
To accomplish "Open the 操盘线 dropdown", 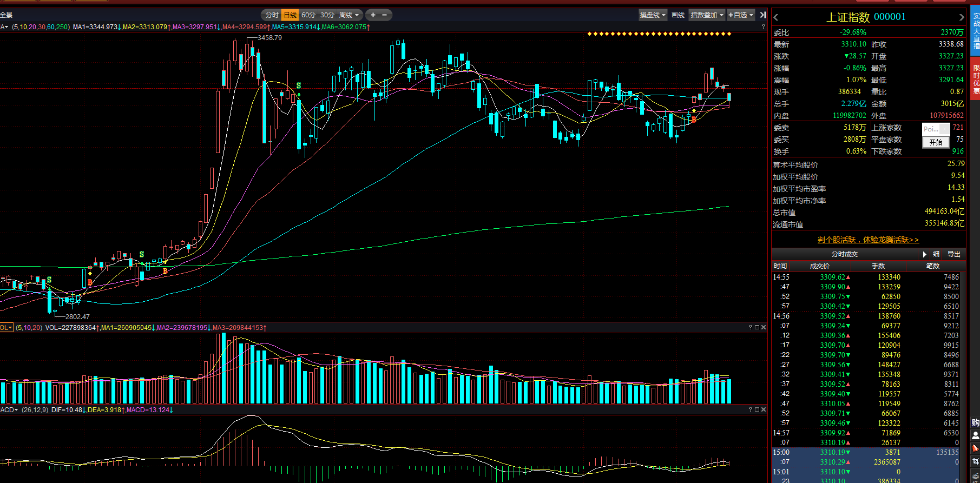I will tap(653, 15).
